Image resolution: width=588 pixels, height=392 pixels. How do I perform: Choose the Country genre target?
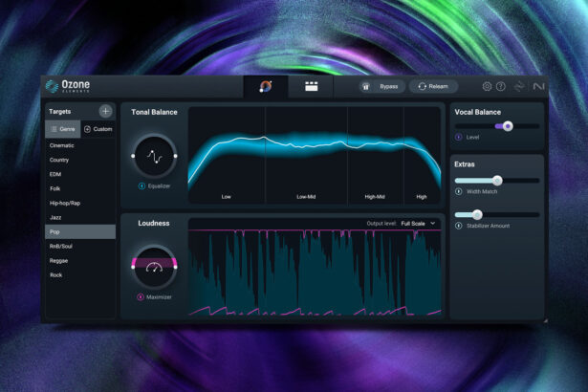(x=80, y=160)
